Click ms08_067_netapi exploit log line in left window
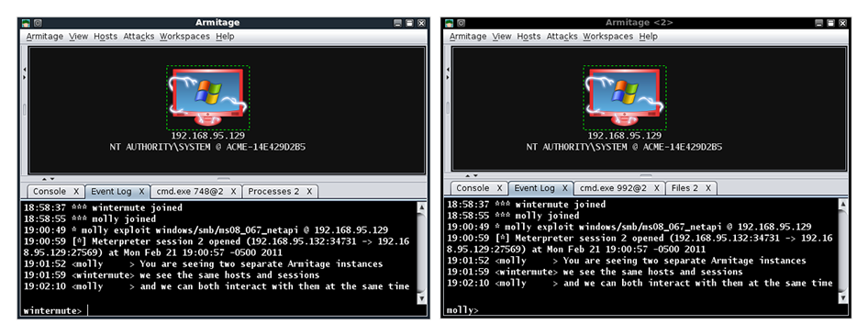Viewport: 868px width, 335px height. (x=206, y=229)
